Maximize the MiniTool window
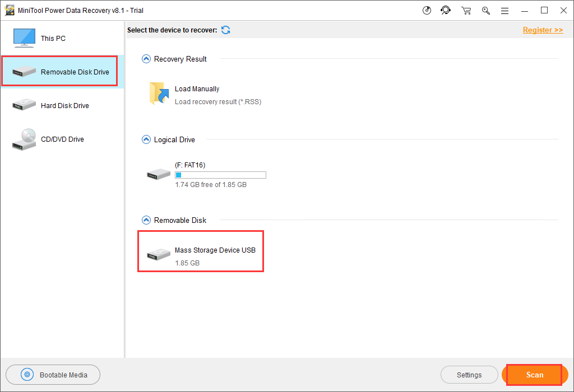This screenshot has height=392, width=574. [544, 11]
